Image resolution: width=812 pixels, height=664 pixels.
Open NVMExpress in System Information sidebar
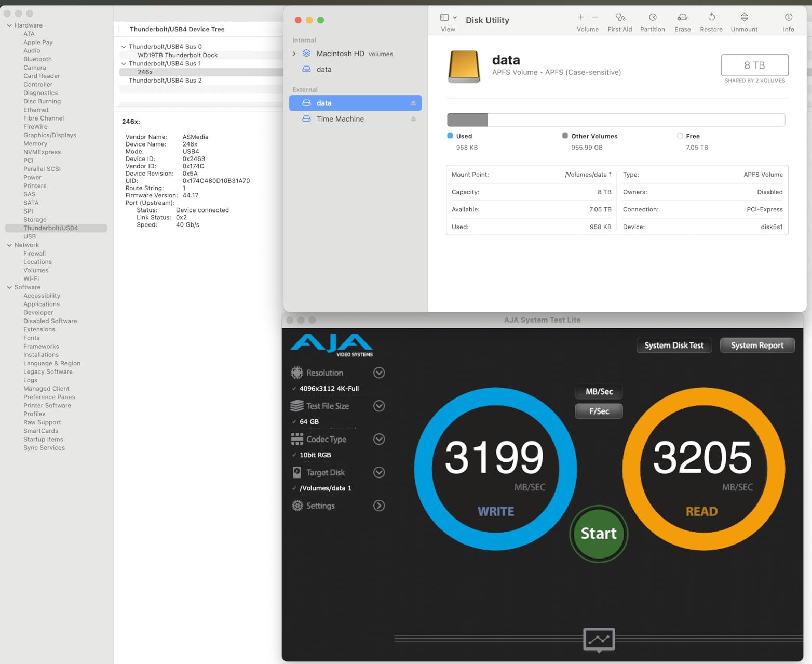(x=42, y=152)
